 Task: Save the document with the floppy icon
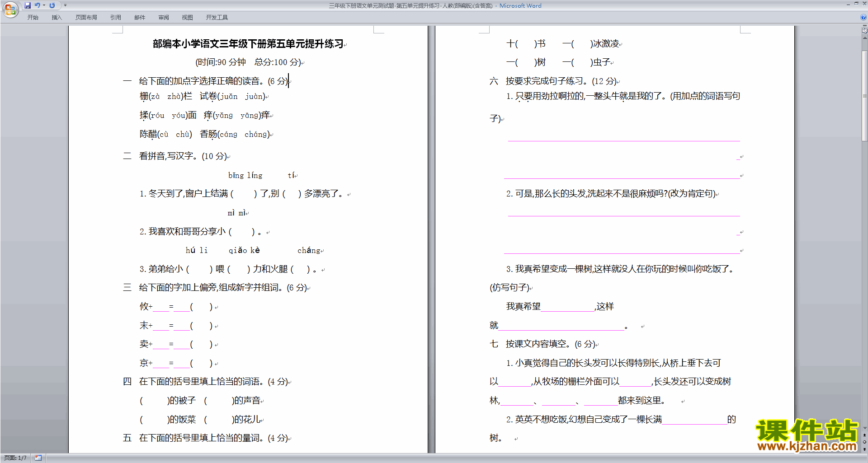point(28,5)
